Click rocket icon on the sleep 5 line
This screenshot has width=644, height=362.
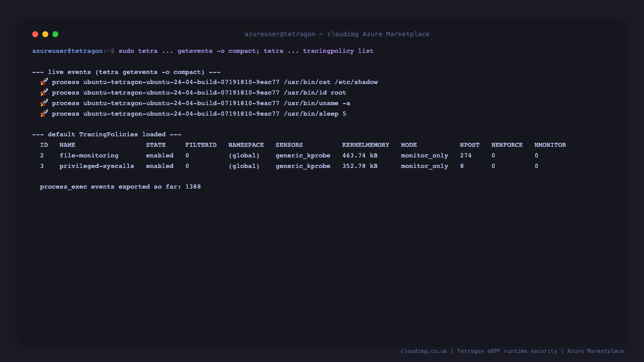(44, 114)
